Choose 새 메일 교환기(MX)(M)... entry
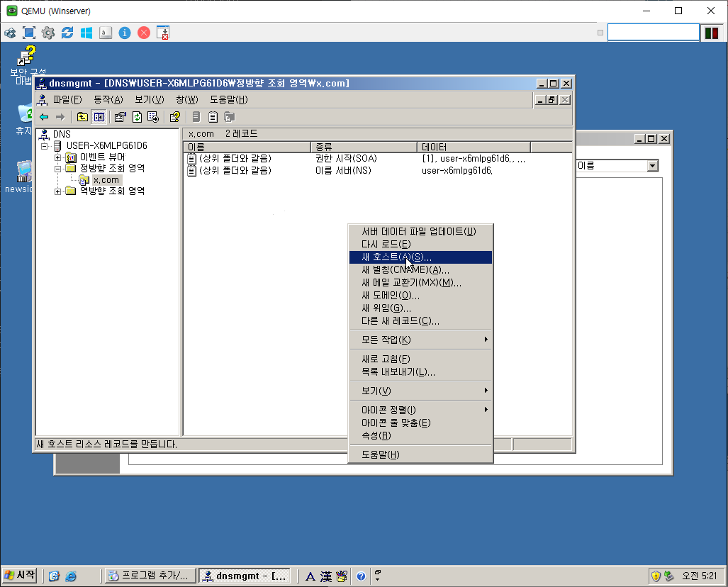 420,283
